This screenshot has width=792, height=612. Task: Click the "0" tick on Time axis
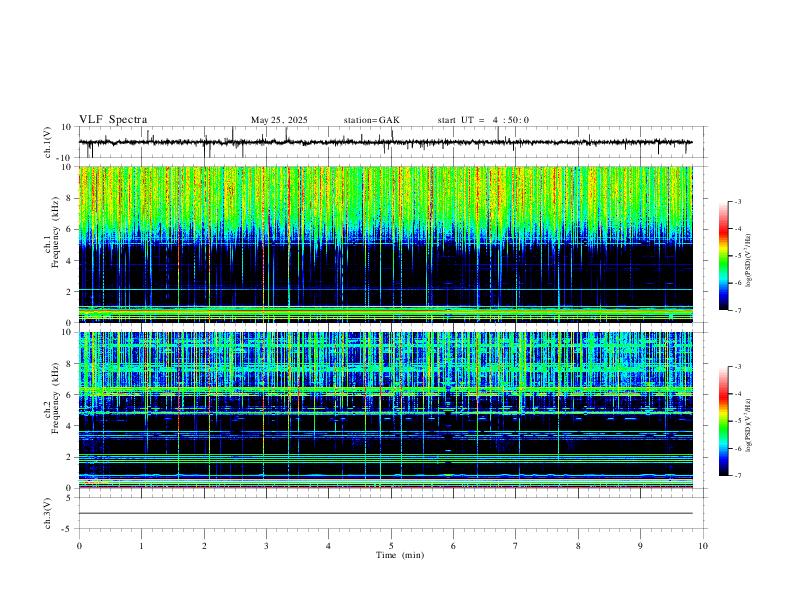(x=79, y=546)
